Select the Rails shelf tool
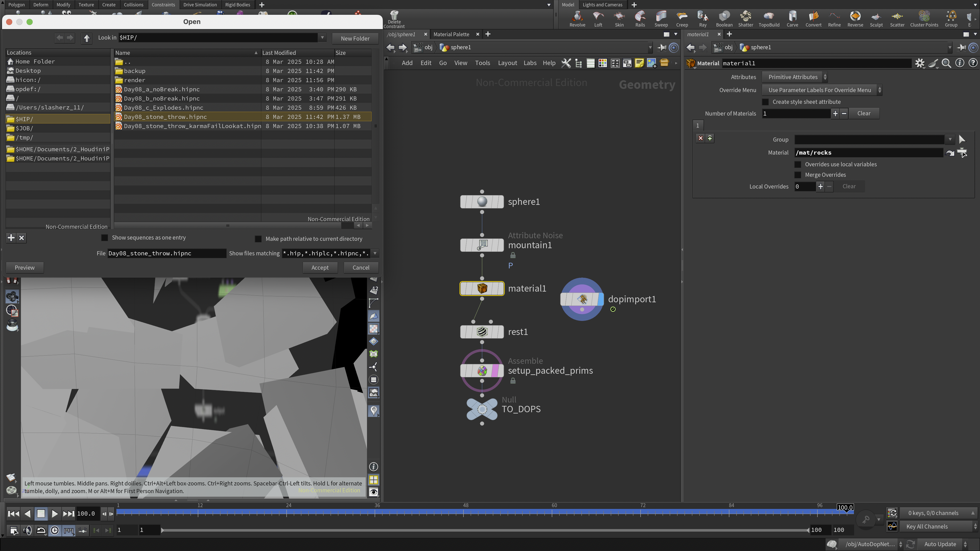Viewport: 980px width, 551px height. point(640,19)
